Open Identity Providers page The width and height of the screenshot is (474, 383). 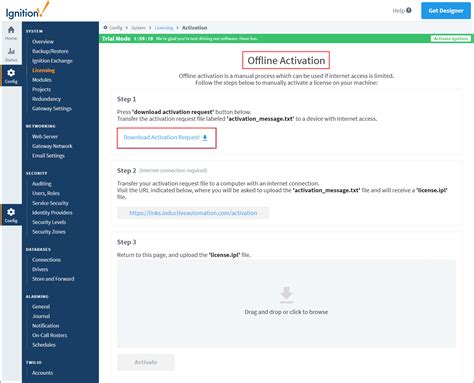click(x=52, y=213)
